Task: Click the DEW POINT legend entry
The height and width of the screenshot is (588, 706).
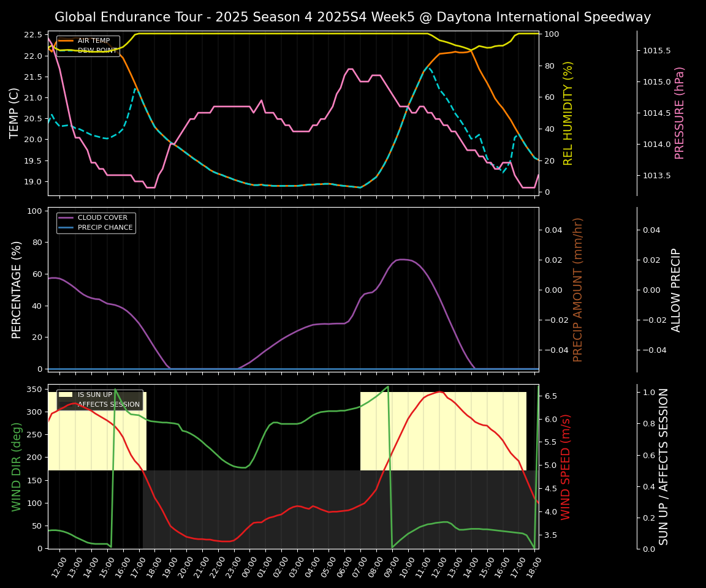Action: (97, 51)
